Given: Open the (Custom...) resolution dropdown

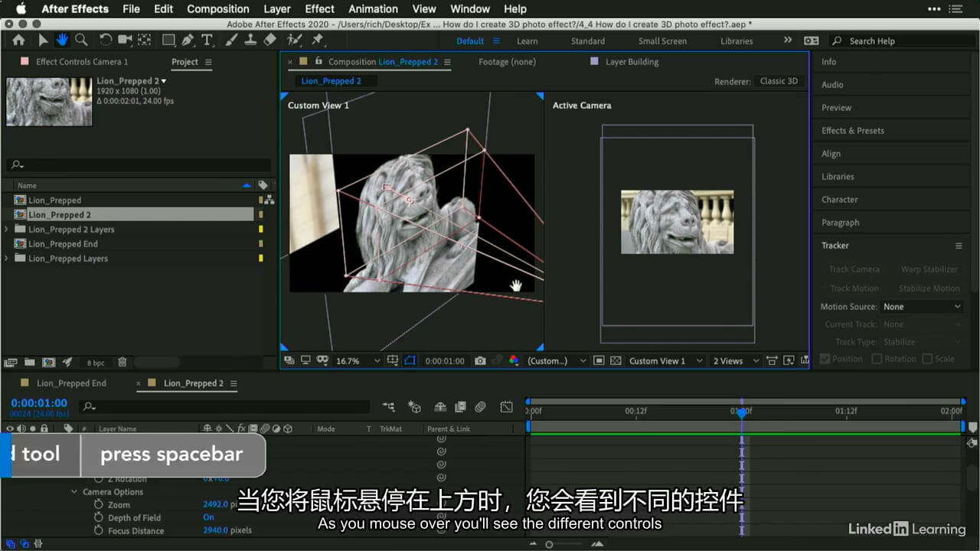Looking at the screenshot, I should point(557,360).
